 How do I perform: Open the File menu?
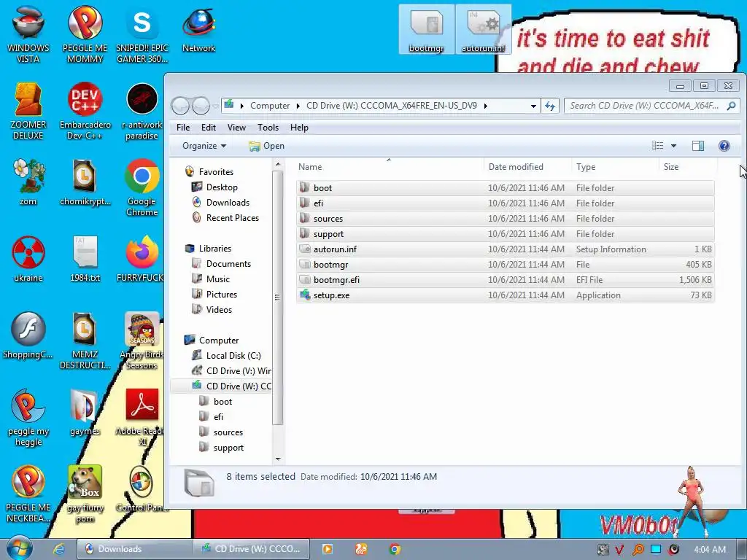point(183,128)
